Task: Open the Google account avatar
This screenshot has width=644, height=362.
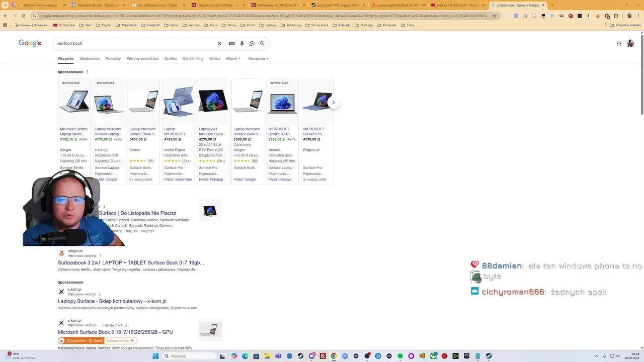Action: [630, 44]
